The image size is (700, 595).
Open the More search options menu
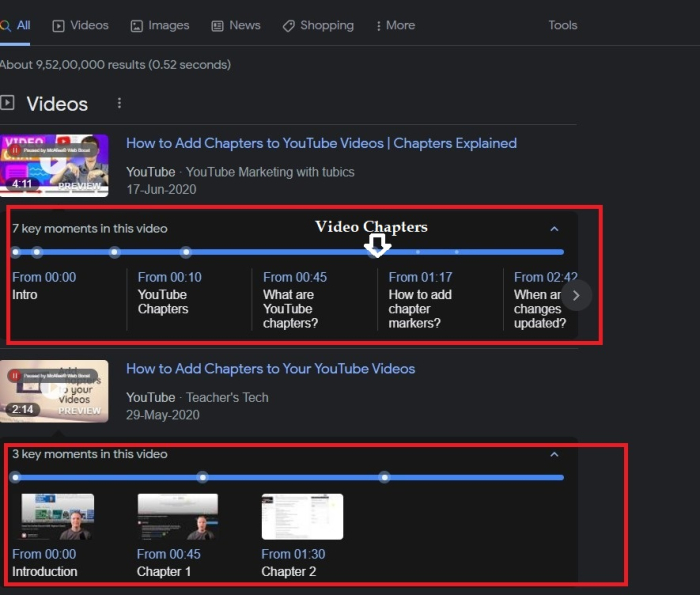click(x=396, y=25)
